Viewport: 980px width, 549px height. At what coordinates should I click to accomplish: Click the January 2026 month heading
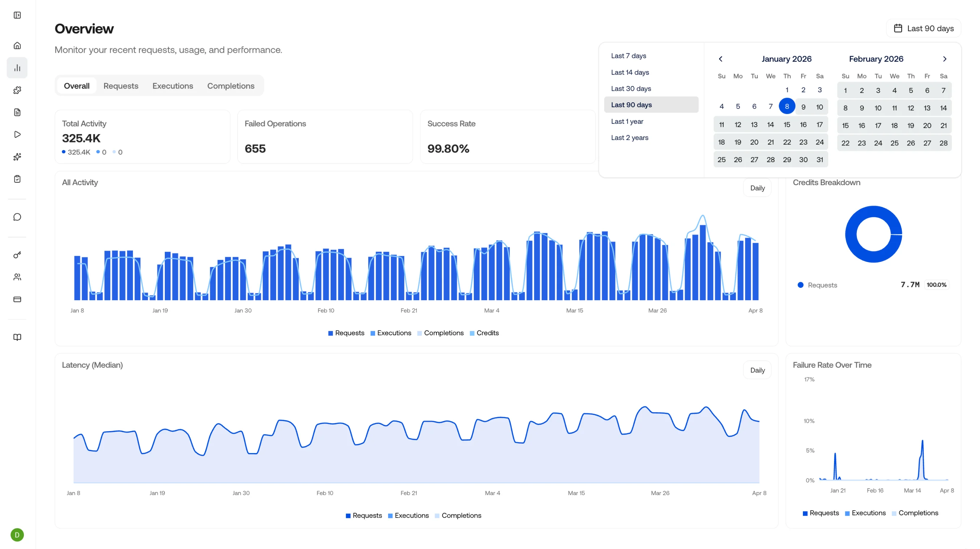tap(786, 59)
